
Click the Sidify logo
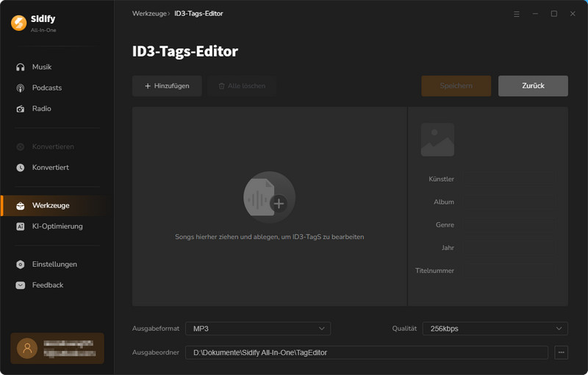(x=19, y=23)
